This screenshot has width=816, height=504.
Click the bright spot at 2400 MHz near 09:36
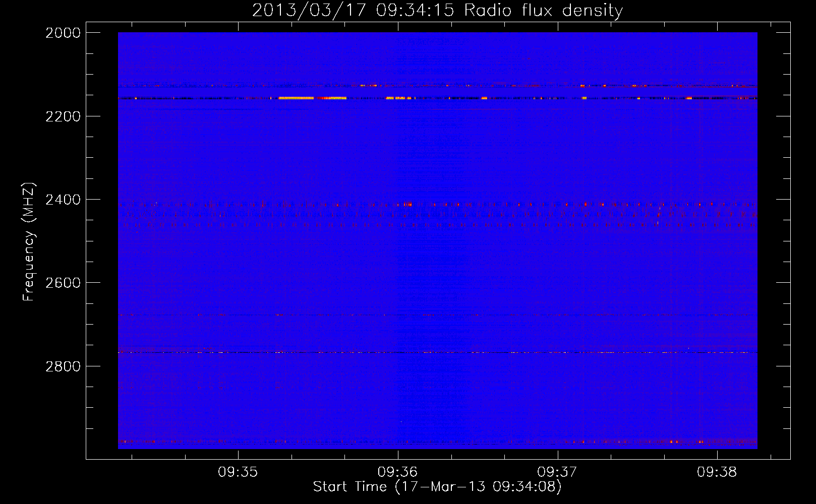click(407, 204)
